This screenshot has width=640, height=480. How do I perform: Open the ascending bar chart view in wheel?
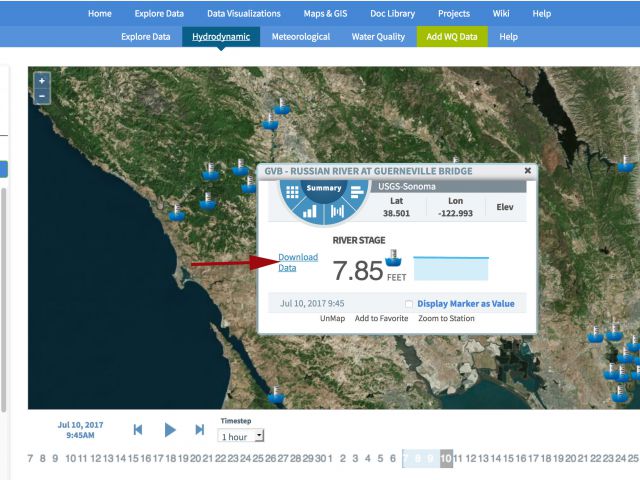click(x=310, y=211)
